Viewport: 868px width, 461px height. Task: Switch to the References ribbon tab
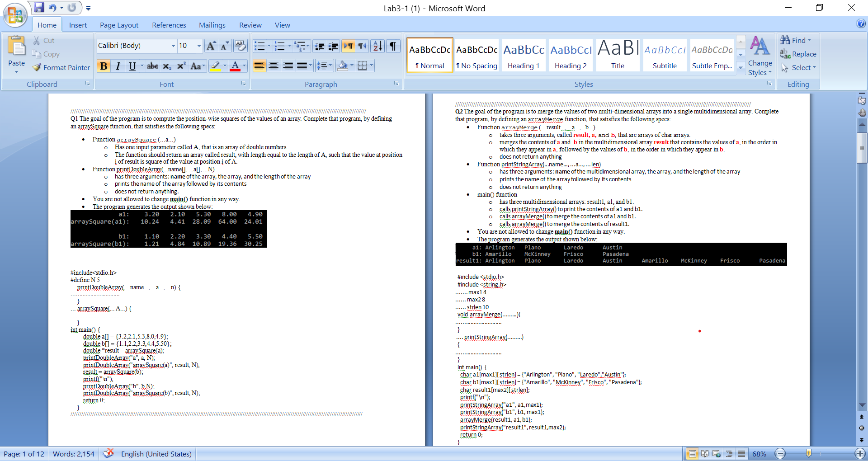coord(169,25)
